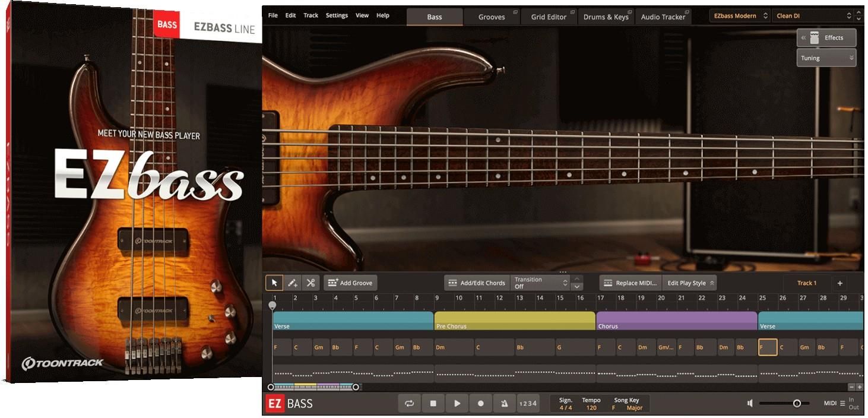The image size is (868, 418).
Task: Detach Audio Tracker with pop-out icon
Action: (x=688, y=12)
